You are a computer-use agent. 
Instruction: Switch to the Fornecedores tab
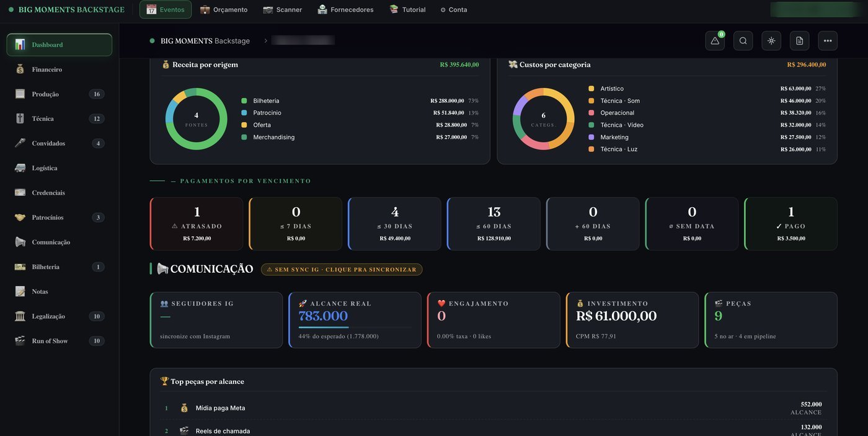[345, 9]
